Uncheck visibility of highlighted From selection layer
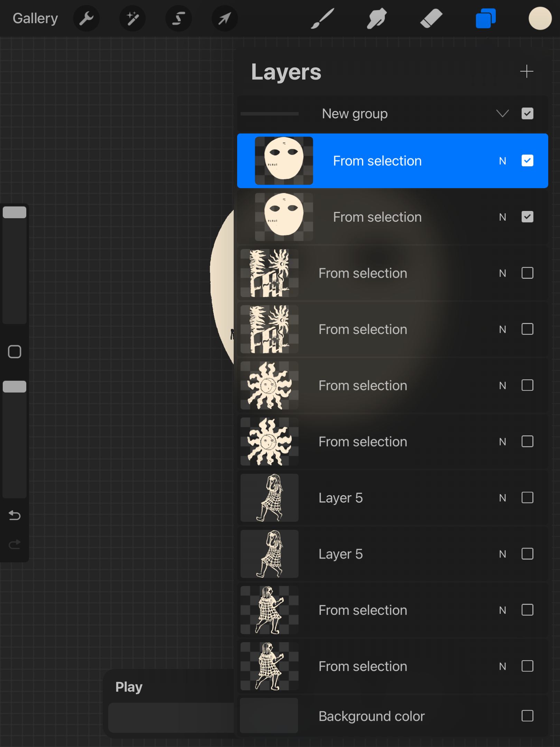 point(527,160)
